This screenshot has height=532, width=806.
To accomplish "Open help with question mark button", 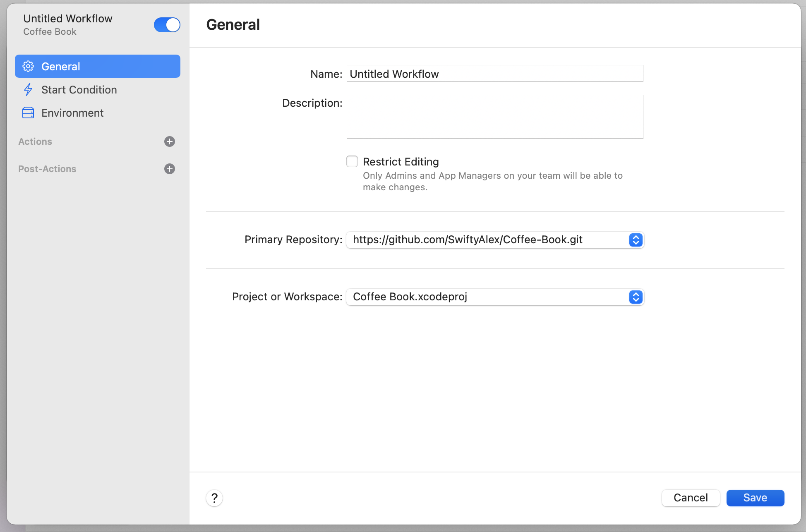I will (214, 498).
